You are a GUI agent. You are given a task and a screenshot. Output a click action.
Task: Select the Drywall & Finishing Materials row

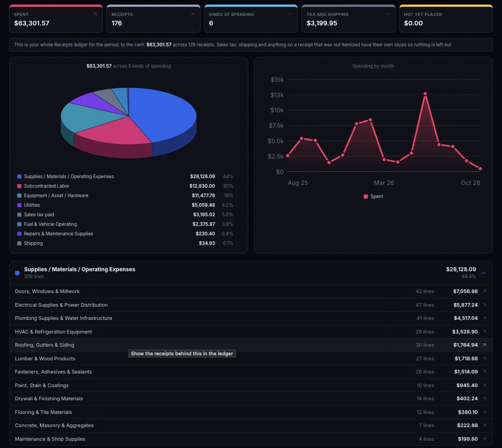click(251, 399)
